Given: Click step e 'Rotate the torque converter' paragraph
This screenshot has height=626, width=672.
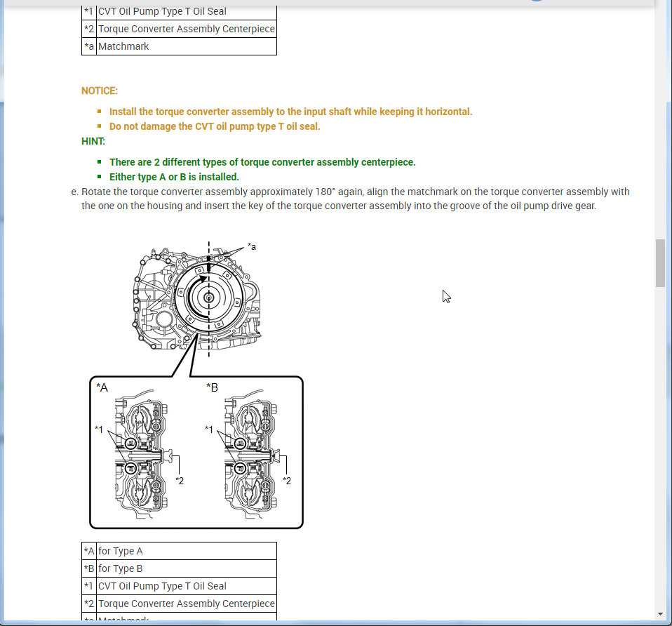Looking at the screenshot, I should click(x=355, y=199).
